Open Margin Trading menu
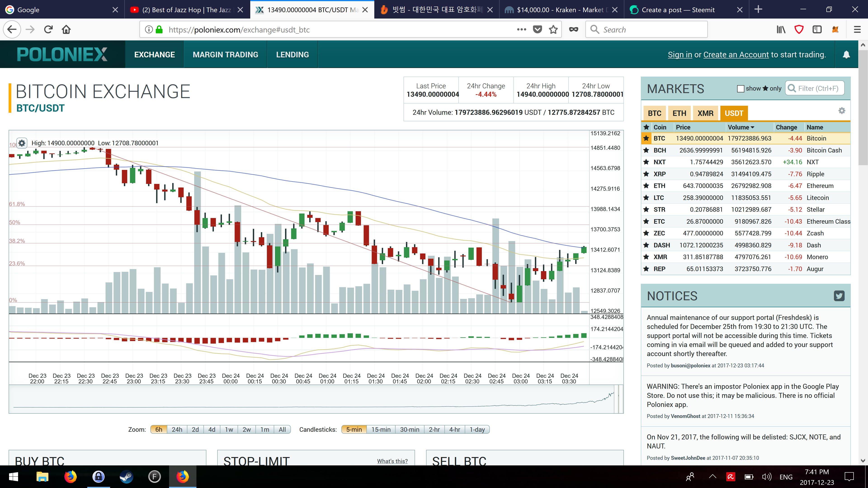Viewport: 868px width, 488px height. (225, 54)
